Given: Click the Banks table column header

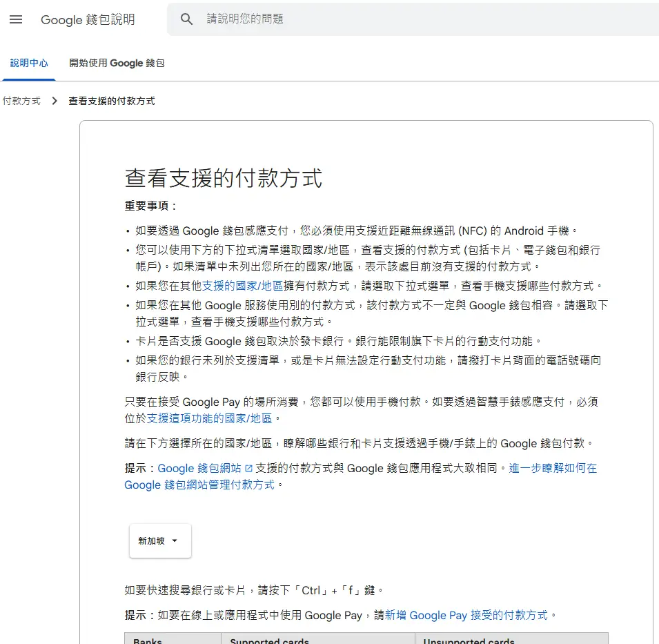Looking at the screenshot, I should click(148, 641).
